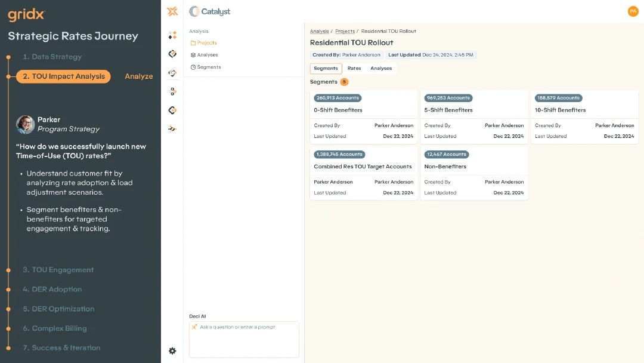Click the orange Segments count badge 5
The width and height of the screenshot is (644, 363).
click(344, 82)
